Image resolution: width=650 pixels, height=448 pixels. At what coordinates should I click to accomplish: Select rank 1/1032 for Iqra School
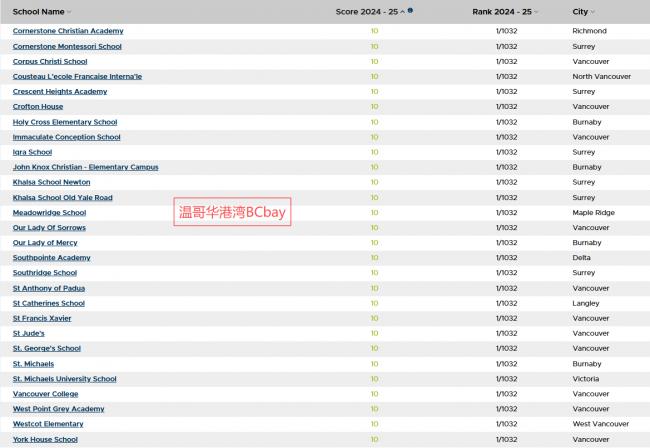pos(506,152)
